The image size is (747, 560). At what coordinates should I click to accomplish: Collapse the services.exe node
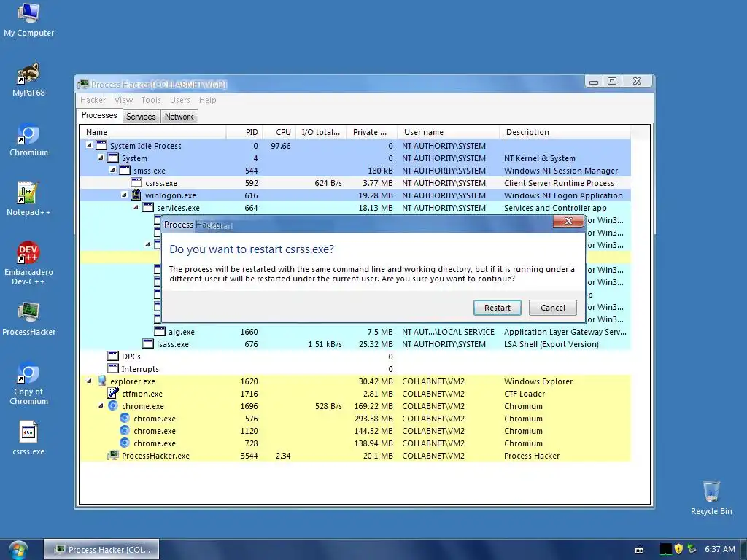point(136,207)
